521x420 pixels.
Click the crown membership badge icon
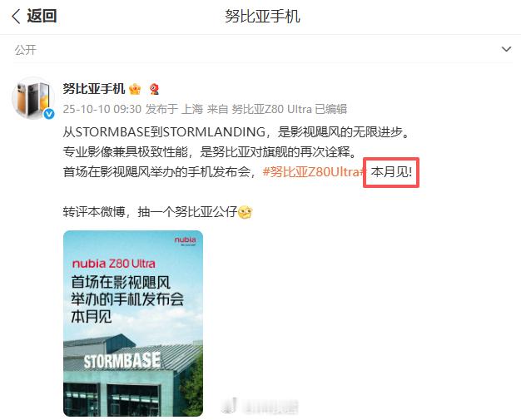pyautogui.click(x=135, y=89)
